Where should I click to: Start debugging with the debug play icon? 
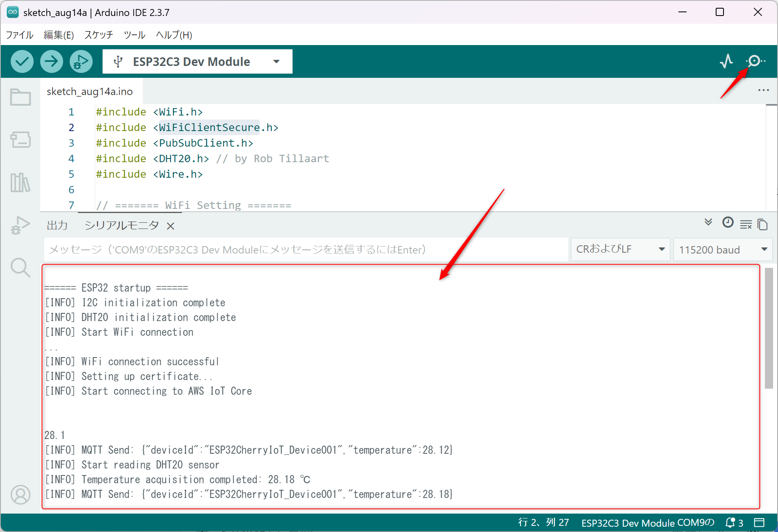pyautogui.click(x=81, y=62)
